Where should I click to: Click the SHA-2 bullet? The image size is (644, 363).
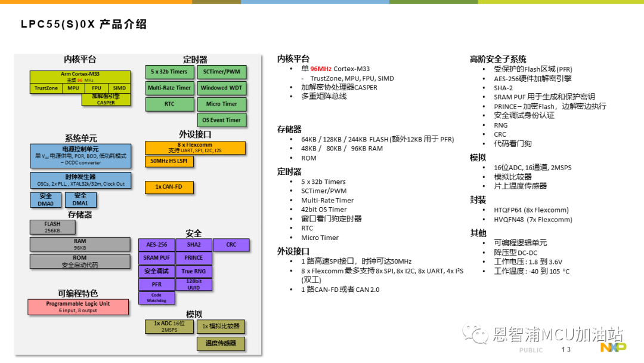(x=503, y=88)
